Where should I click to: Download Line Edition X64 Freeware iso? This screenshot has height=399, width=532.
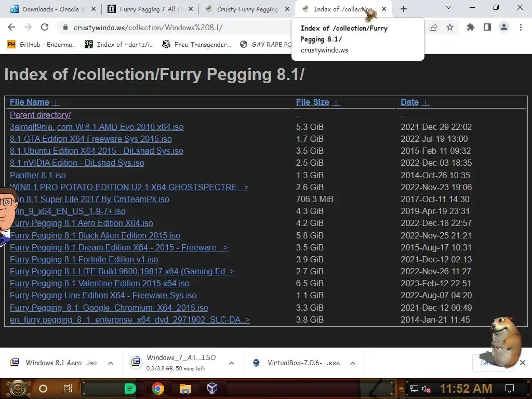point(103,296)
